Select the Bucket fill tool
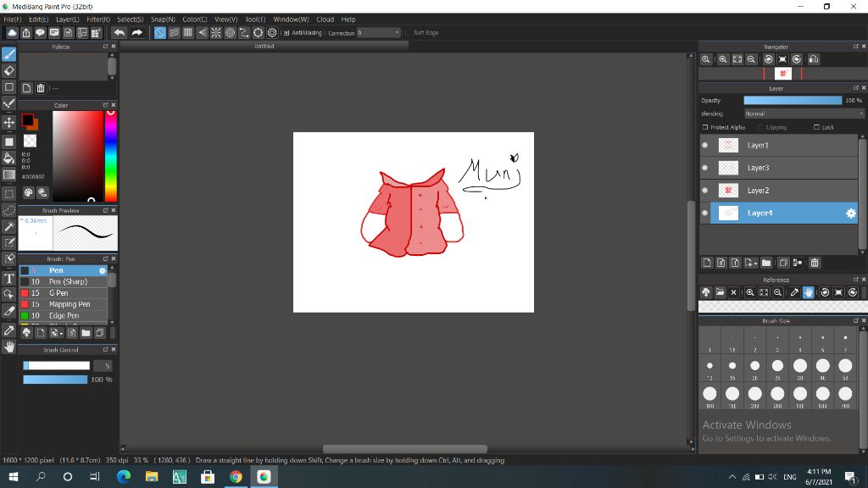The height and width of the screenshot is (488, 868). (x=8, y=158)
